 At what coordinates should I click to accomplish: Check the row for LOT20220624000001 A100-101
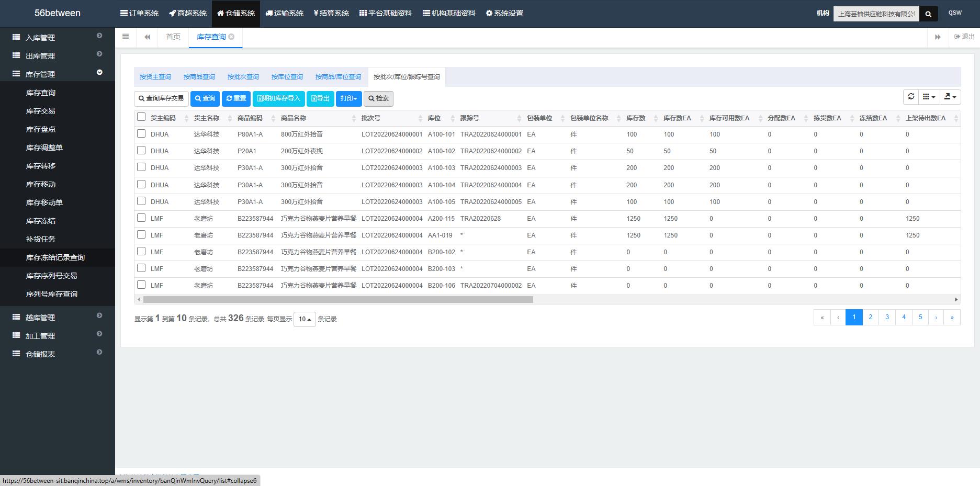click(x=141, y=134)
